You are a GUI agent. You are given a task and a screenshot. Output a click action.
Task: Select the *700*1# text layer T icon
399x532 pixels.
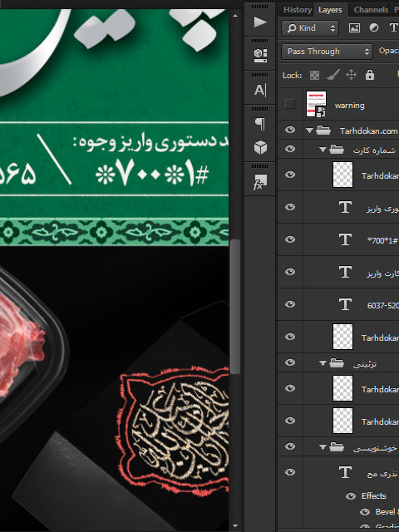click(x=345, y=239)
